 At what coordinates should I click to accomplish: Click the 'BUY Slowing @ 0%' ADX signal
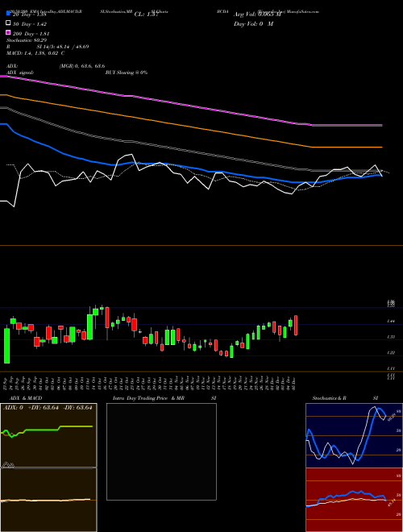coord(127,73)
